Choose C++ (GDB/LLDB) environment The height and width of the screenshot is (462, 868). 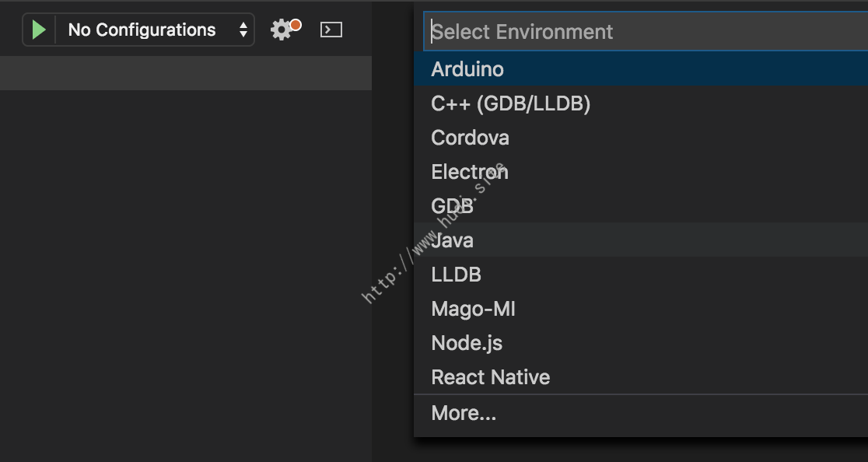[641, 103]
